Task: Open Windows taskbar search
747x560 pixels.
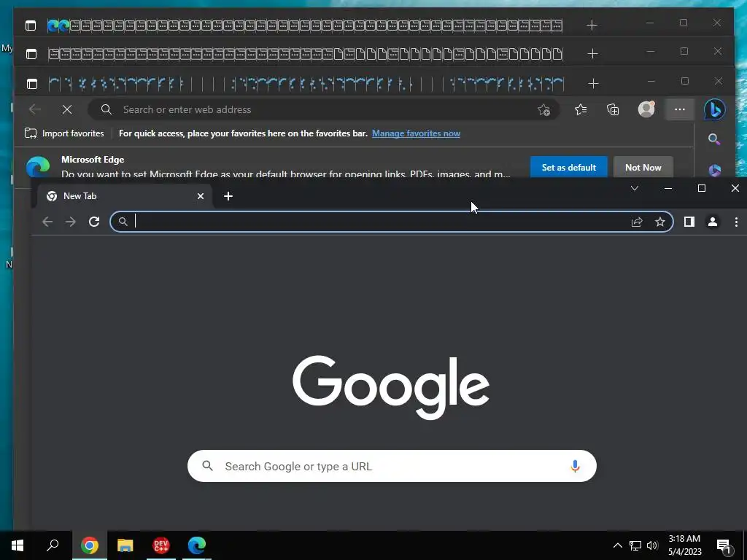Action: tap(53, 545)
